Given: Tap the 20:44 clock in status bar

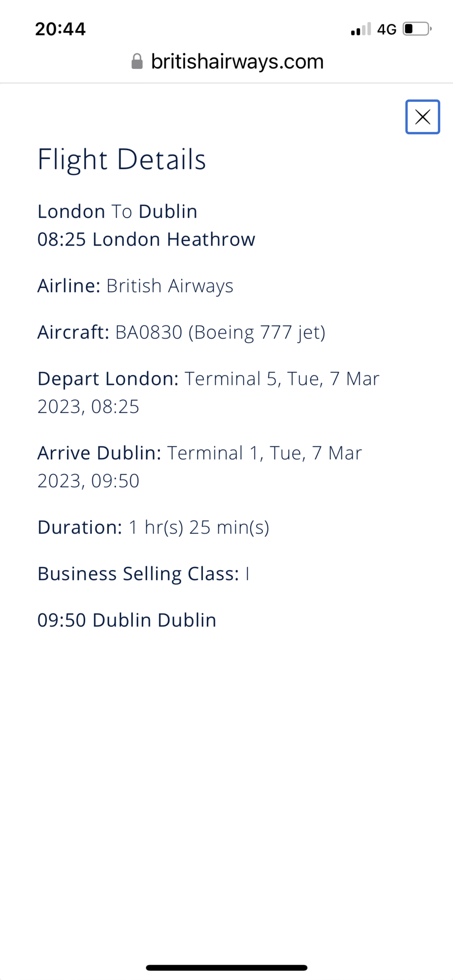Looking at the screenshot, I should click(x=60, y=29).
